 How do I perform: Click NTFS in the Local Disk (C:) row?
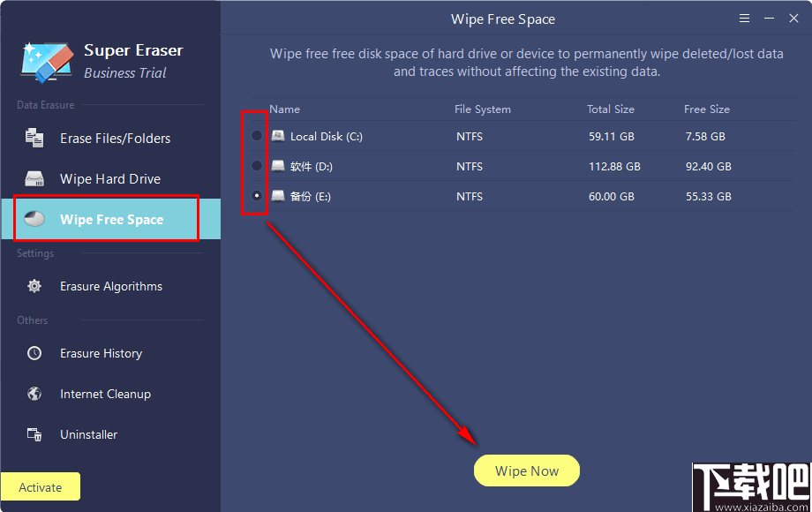coord(470,136)
